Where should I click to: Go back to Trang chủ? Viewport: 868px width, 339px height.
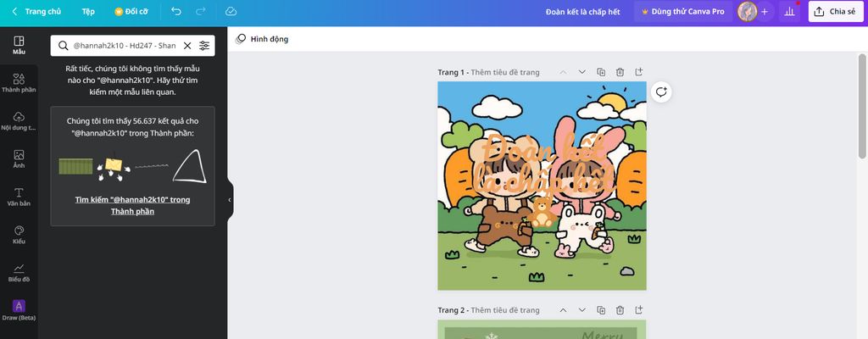point(36,11)
